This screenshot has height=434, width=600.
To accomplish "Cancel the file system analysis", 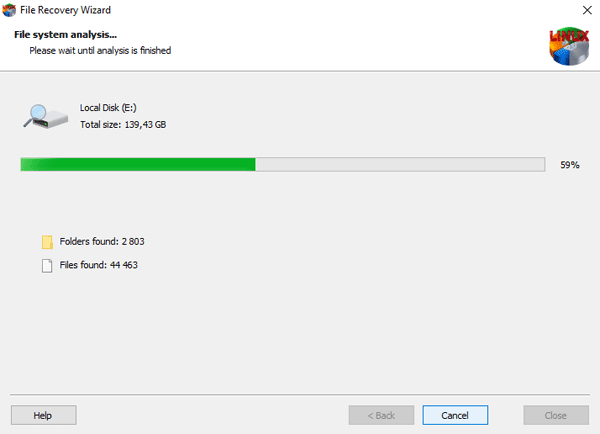I will pyautogui.click(x=455, y=415).
